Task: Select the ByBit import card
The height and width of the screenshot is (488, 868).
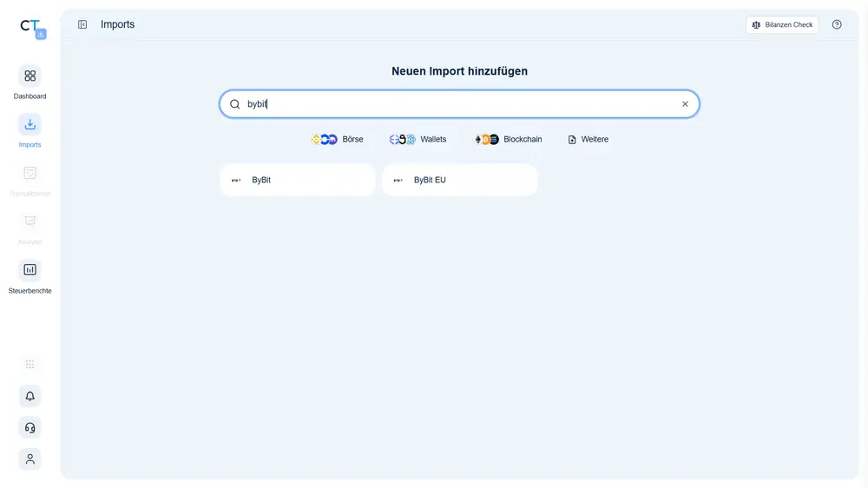Action: tap(297, 180)
